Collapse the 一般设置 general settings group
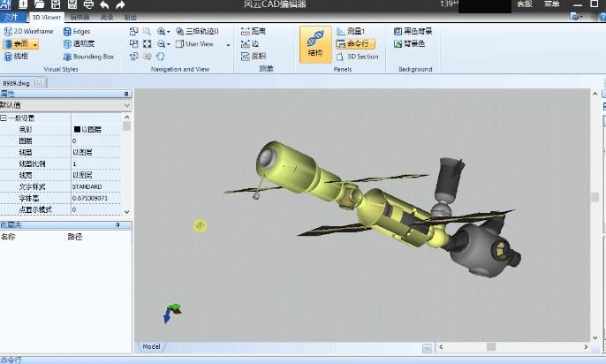Viewport: 606px width, 364px height. tap(4, 118)
